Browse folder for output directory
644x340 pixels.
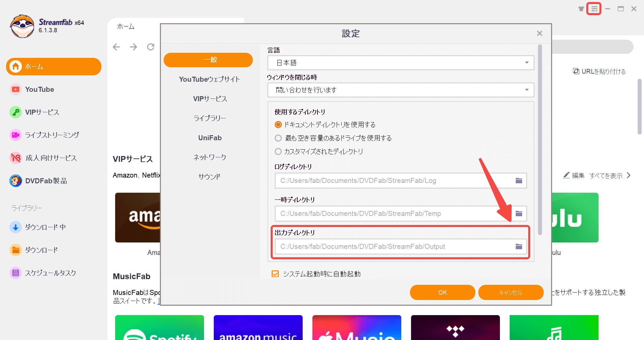tap(519, 247)
